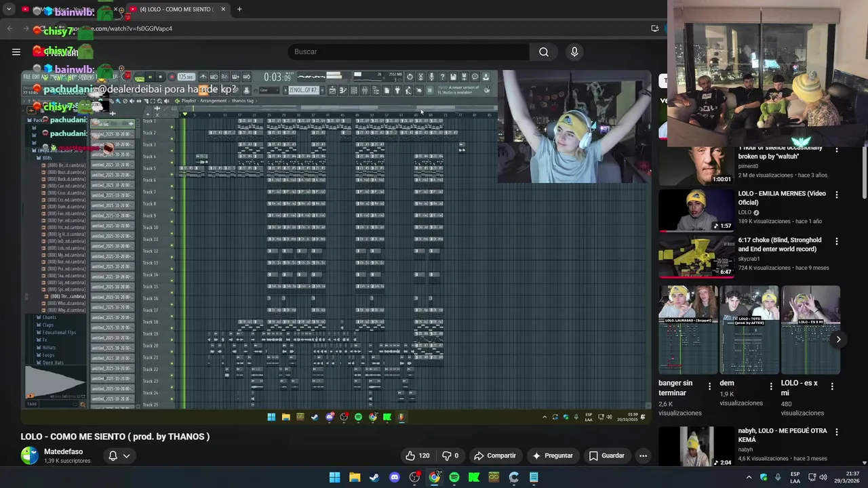Screen dimensions: 868x488
Task: Open LOLO - EMILIA MERNES video title
Action: [782, 198]
